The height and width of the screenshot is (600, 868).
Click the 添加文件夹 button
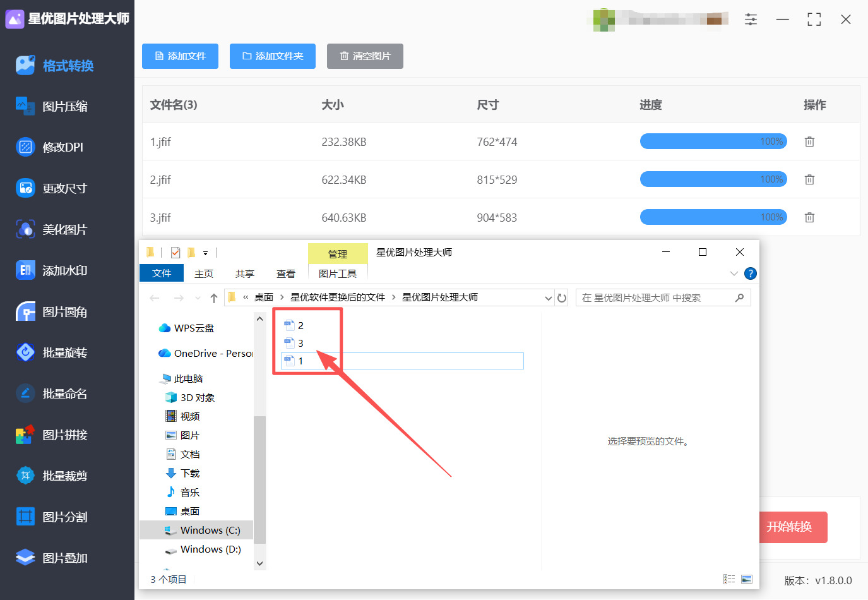click(273, 56)
